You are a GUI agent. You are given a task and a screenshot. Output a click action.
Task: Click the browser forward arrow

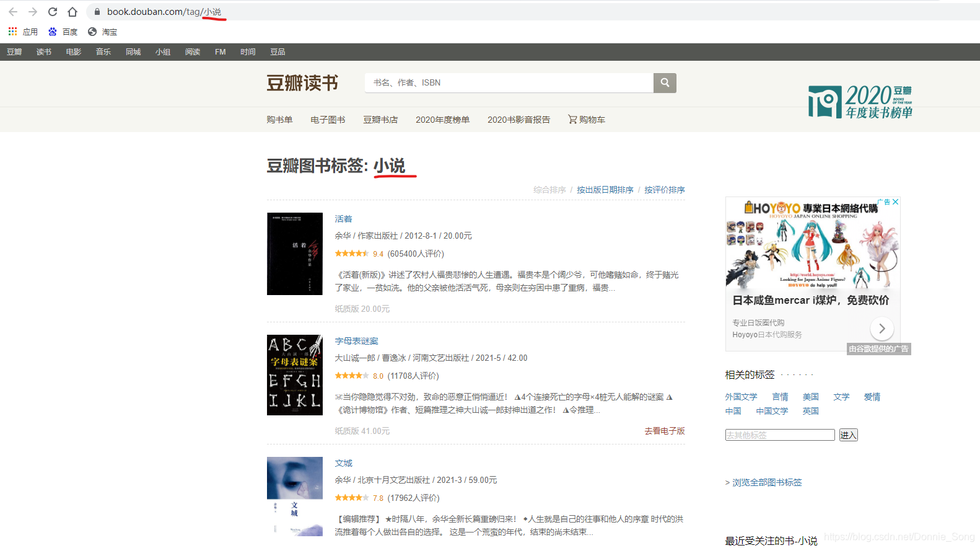pos(33,12)
